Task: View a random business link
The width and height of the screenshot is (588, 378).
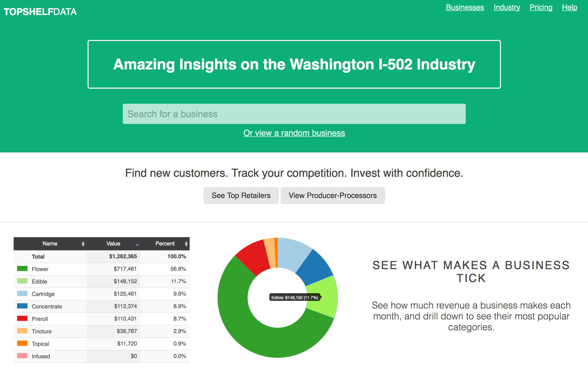Action: [294, 133]
